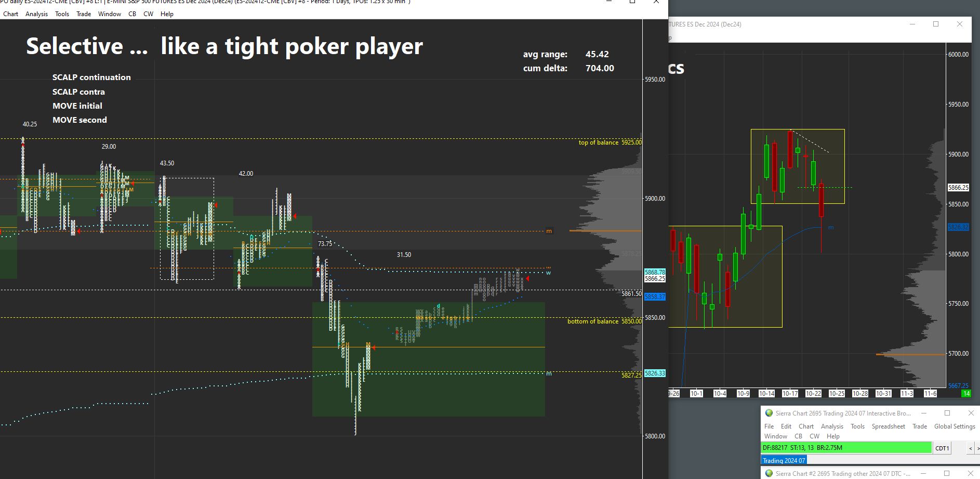This screenshot has width=980, height=479.
Task: Click the green DF:88217 status bar
Action: [x=846, y=448]
